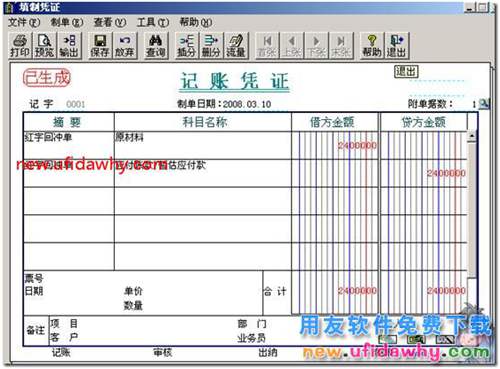Click the 输出 export toolbar icon
This screenshot has height=369, width=500.
tap(69, 46)
